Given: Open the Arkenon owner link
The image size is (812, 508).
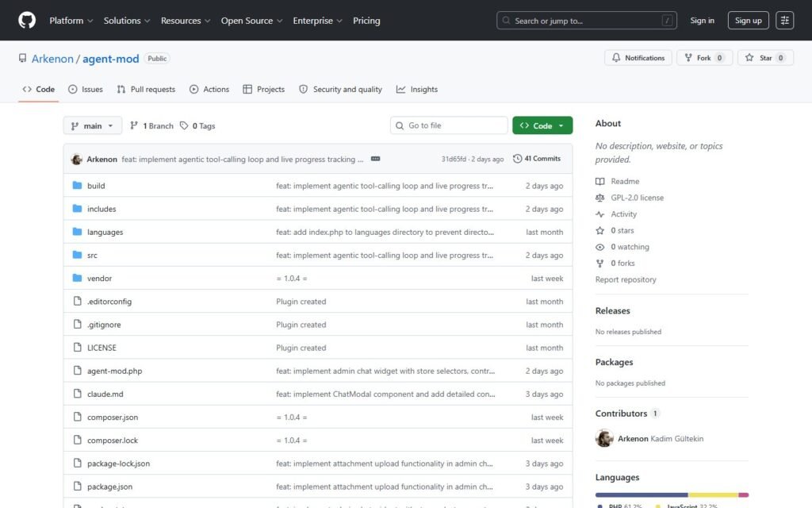Looking at the screenshot, I should coord(52,59).
